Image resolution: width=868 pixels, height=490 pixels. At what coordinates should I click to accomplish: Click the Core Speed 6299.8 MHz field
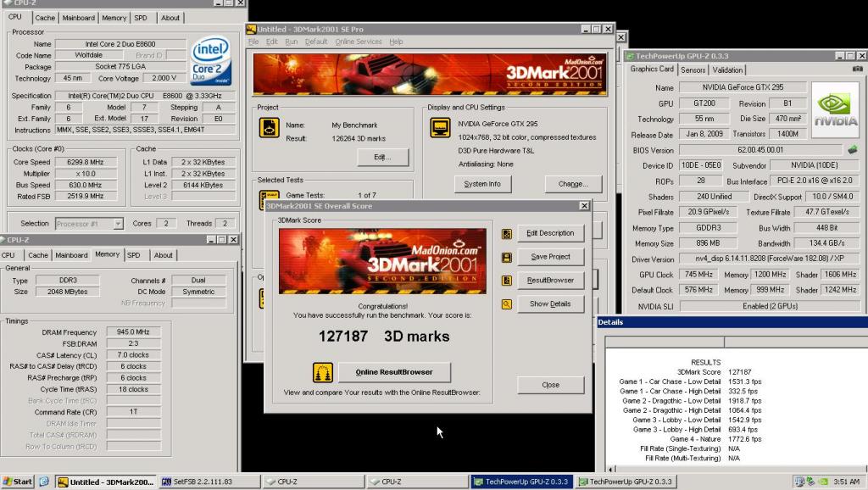click(x=86, y=162)
